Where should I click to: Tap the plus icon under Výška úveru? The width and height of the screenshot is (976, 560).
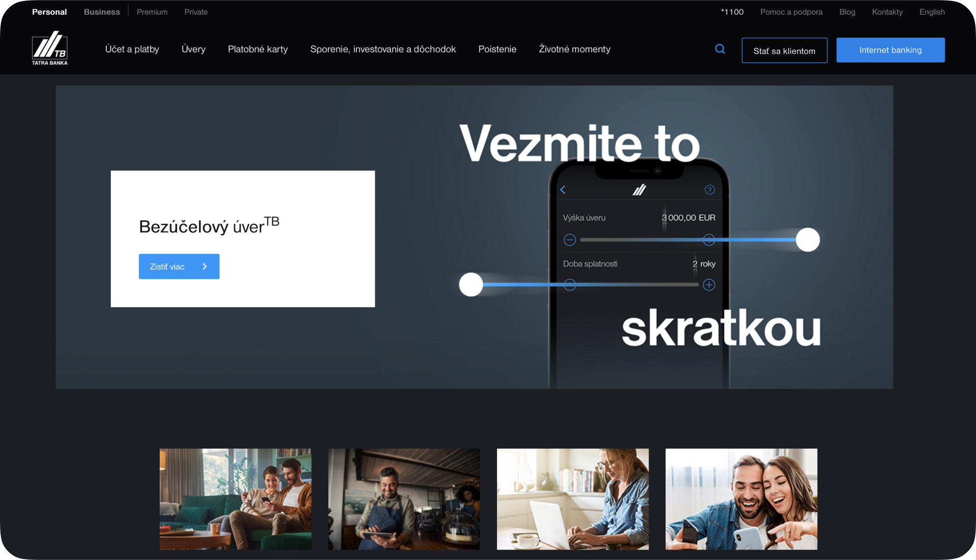pos(709,240)
